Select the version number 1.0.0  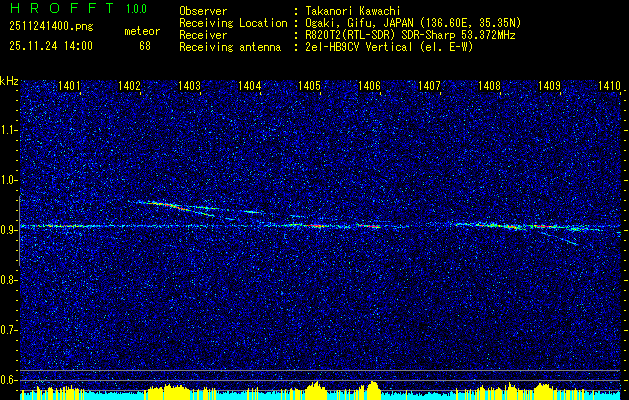click(x=136, y=9)
